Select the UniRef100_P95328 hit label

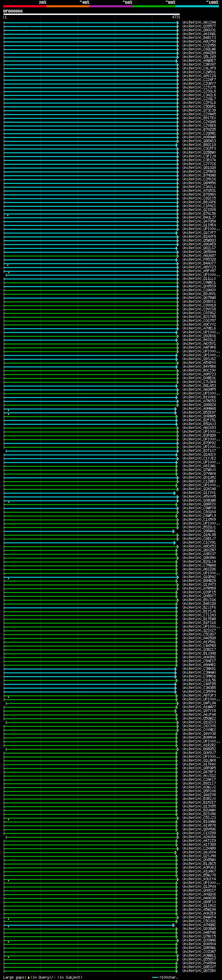(x=199, y=259)
